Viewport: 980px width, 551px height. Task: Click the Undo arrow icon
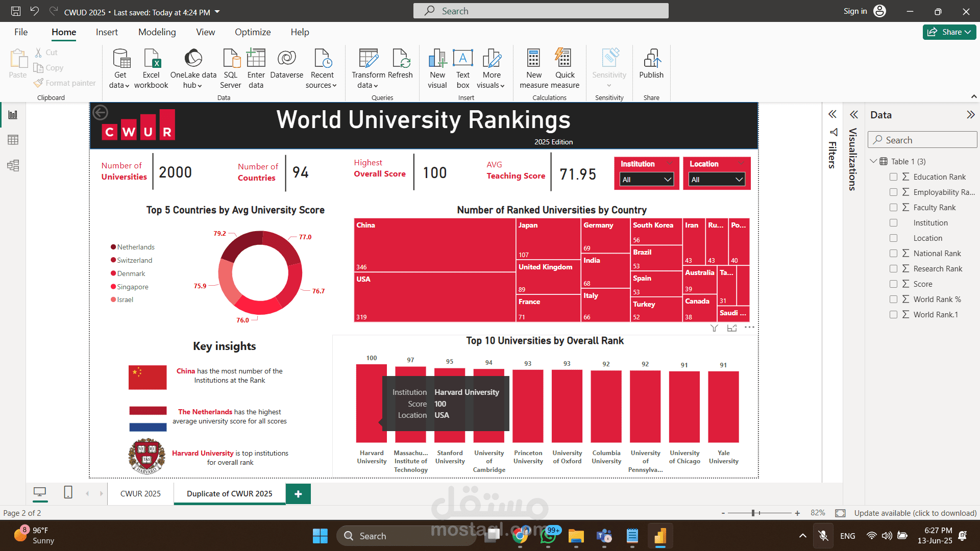34,11
